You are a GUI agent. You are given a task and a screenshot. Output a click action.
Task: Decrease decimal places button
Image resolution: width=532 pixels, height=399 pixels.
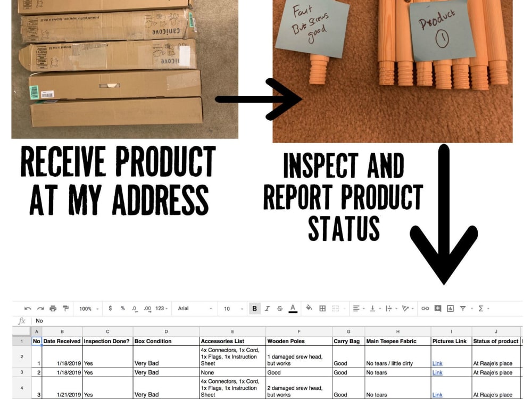click(x=135, y=309)
